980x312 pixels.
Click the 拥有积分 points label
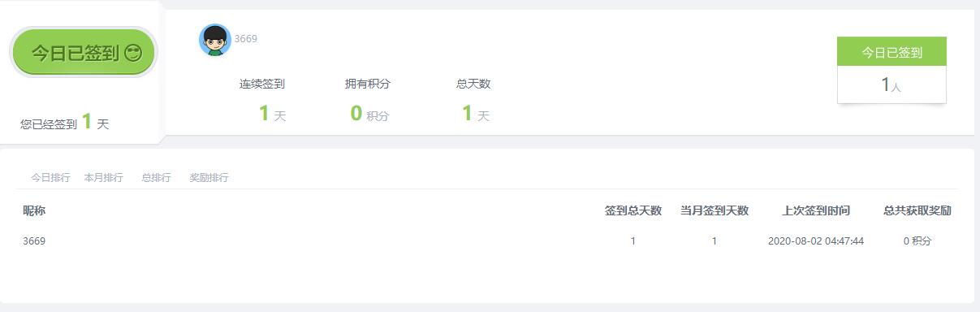(x=367, y=84)
